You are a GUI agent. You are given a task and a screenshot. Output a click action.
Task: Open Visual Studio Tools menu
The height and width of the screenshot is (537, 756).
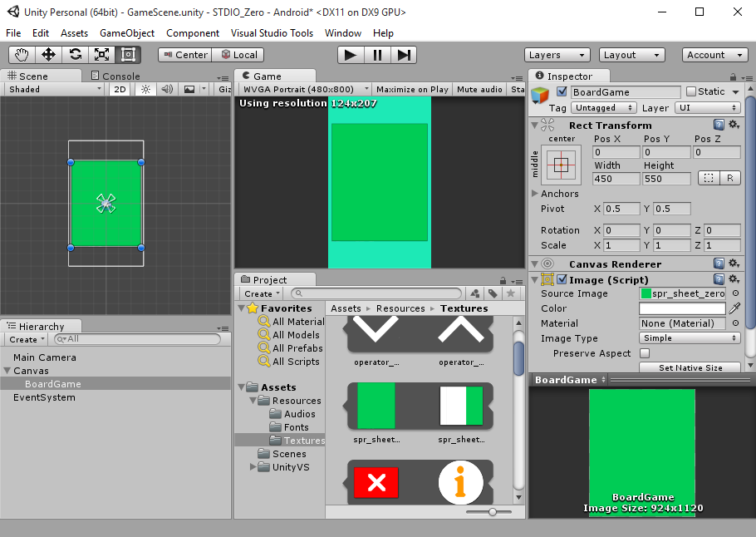click(272, 32)
